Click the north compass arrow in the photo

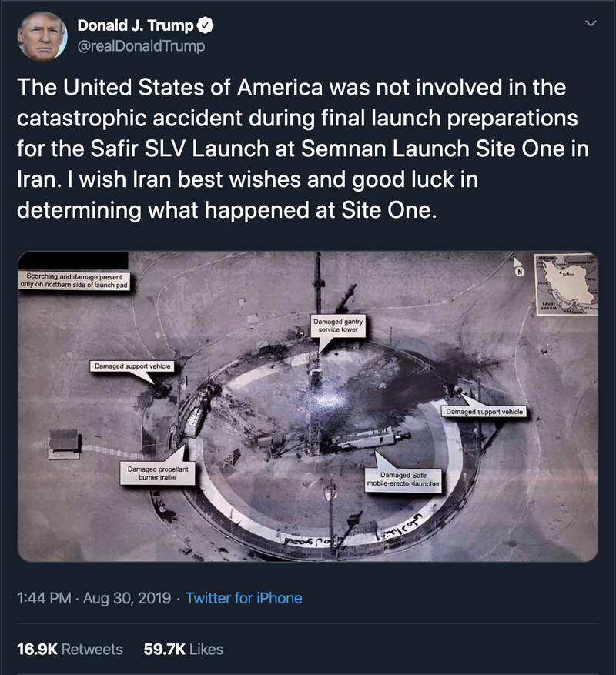(519, 266)
